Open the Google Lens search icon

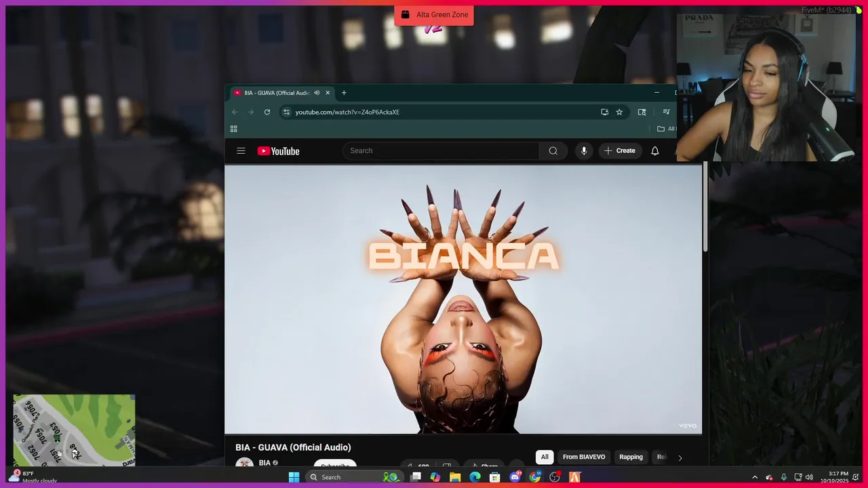[x=642, y=112]
